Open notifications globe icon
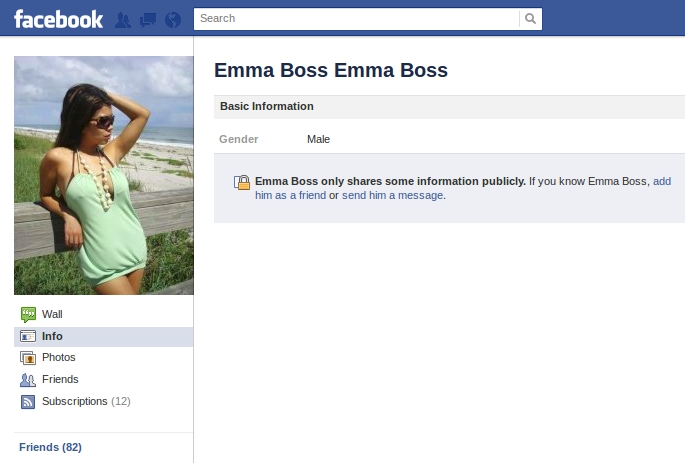The height and width of the screenshot is (463, 685). pos(173,20)
